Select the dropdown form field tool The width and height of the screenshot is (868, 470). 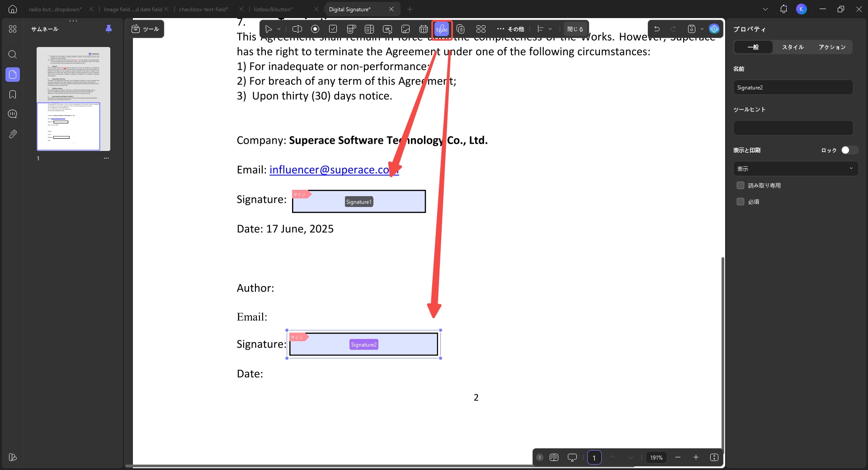[351, 29]
